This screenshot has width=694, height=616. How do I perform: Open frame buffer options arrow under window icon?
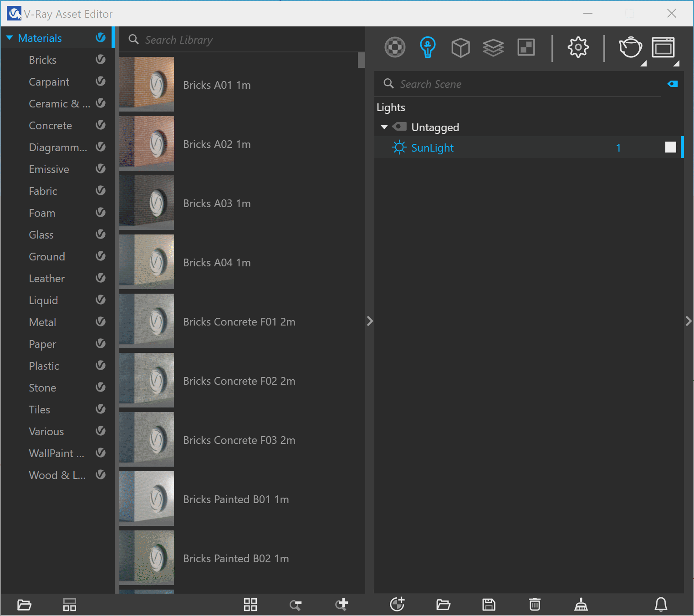676,64
